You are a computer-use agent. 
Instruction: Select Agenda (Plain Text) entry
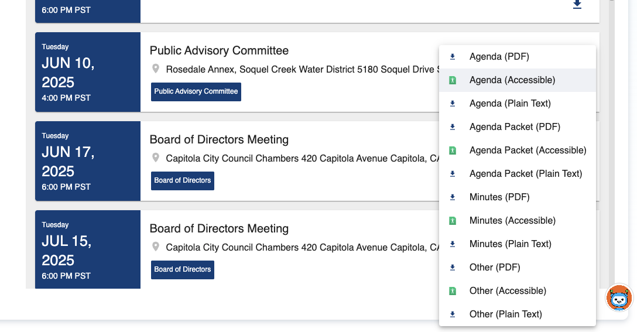pos(518,104)
